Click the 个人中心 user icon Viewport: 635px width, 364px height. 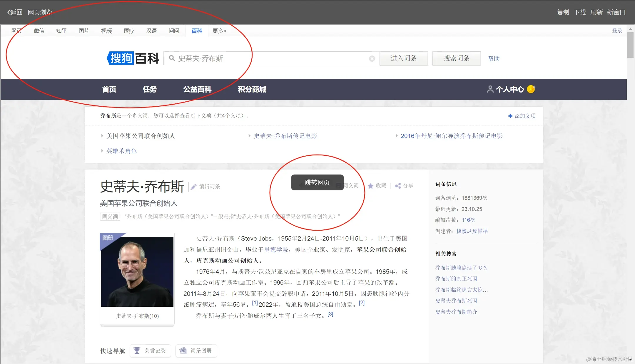tap(490, 89)
